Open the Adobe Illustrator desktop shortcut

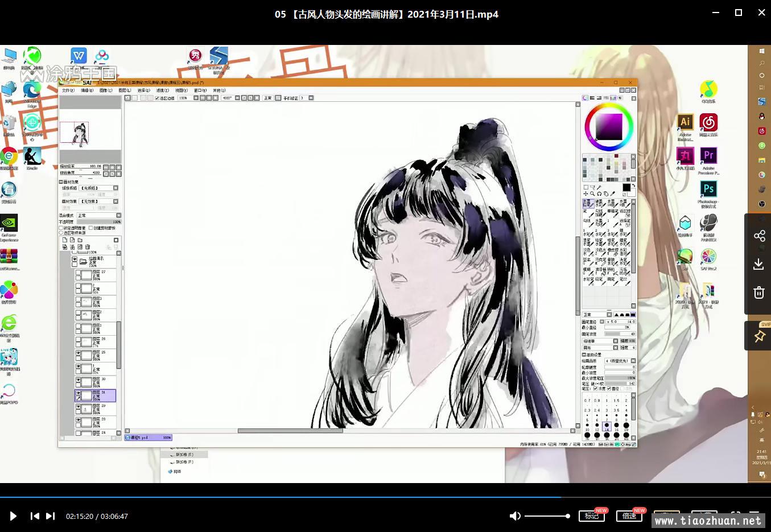685,123
